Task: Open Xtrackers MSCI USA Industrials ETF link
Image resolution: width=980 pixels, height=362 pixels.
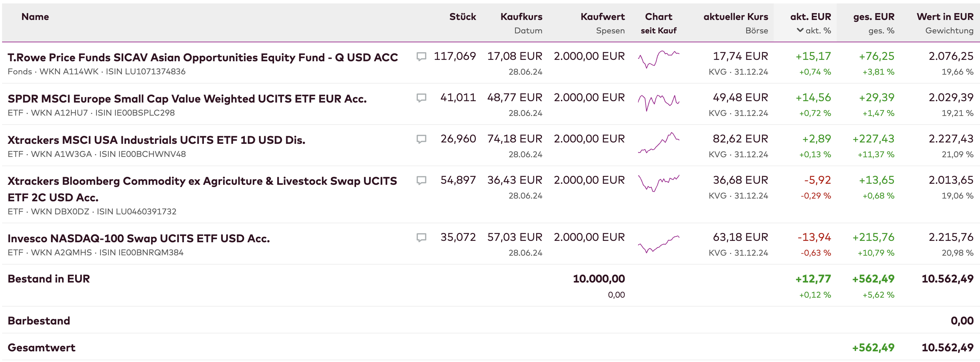Action: pyautogui.click(x=156, y=140)
